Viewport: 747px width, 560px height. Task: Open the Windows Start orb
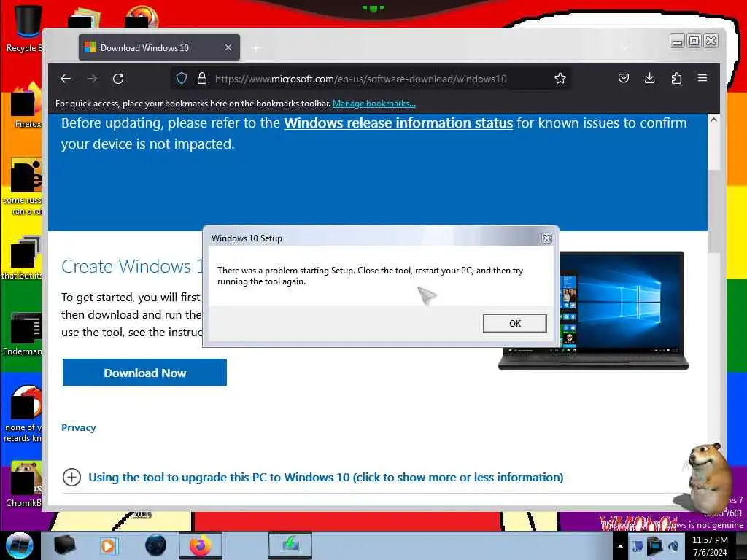(x=19, y=545)
